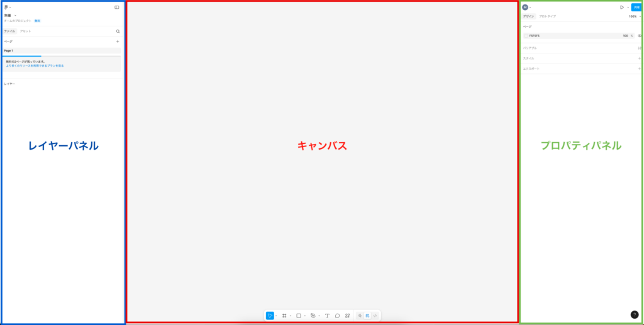Open the plans link in free pages notice
This screenshot has width=644, height=325.
pos(35,65)
